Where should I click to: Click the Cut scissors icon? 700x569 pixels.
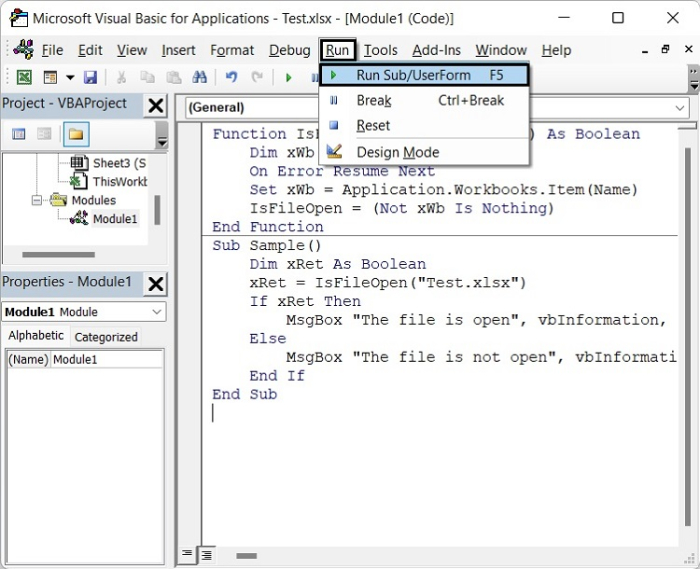click(121, 77)
